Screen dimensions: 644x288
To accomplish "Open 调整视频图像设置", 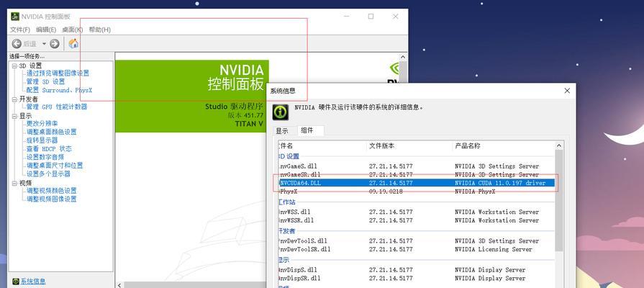I will pos(52,199).
